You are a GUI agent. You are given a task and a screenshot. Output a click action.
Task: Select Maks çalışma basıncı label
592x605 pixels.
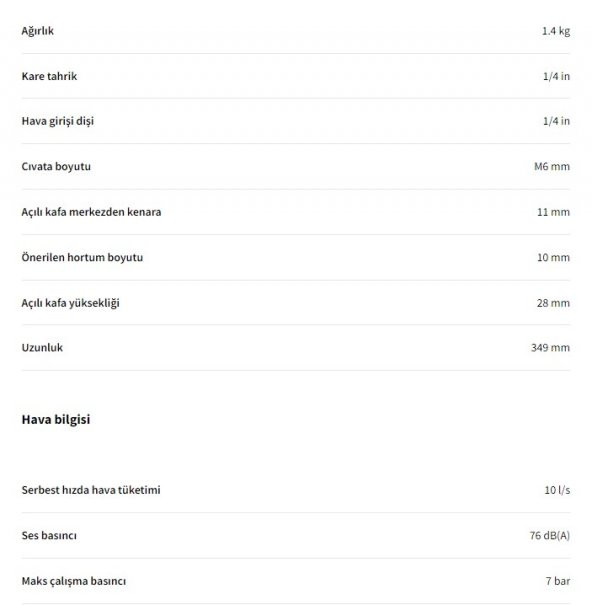pos(74,581)
